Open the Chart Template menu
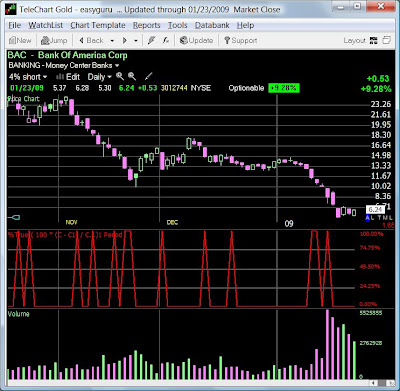Viewport: 400px width, 391px height. pyautogui.click(x=98, y=25)
